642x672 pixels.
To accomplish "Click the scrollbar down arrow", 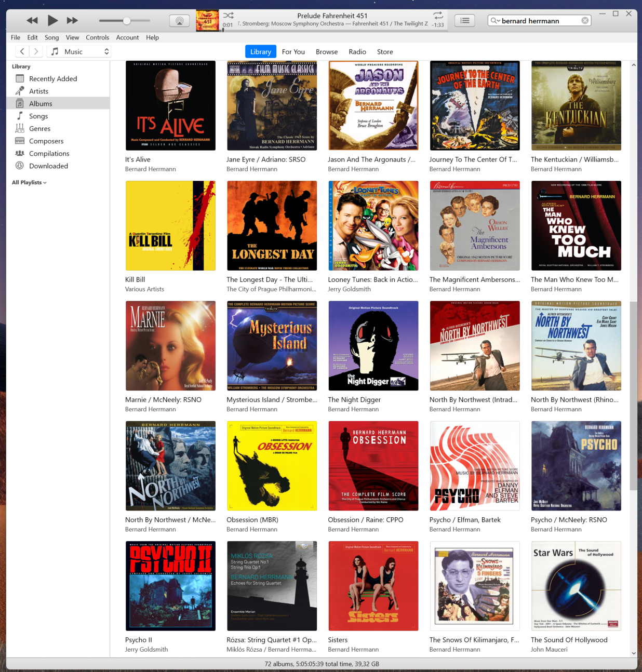I will pos(634,653).
